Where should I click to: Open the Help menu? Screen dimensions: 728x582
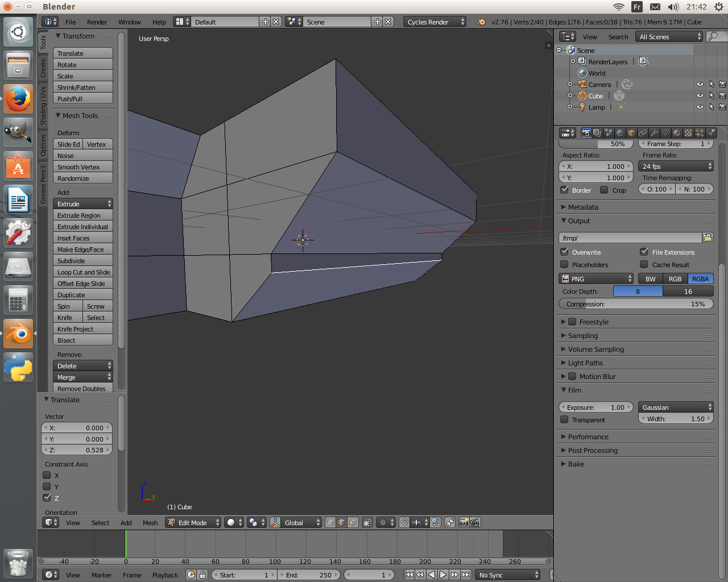point(159,22)
